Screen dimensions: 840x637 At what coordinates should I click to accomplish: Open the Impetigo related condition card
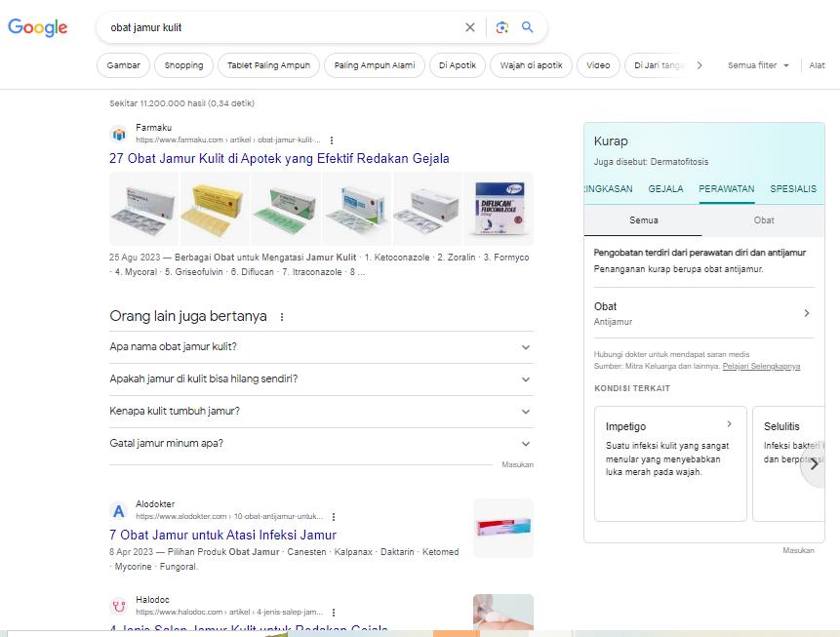pos(670,463)
